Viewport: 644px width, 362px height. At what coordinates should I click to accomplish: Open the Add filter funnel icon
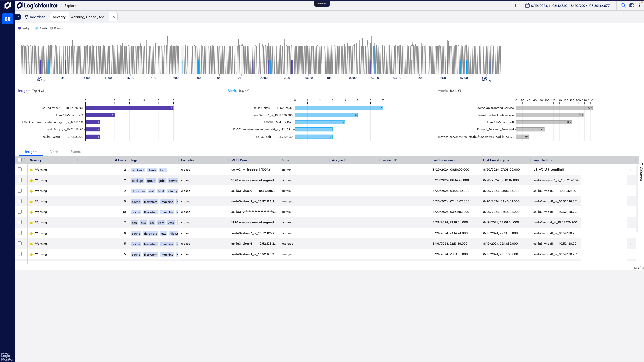pyautogui.click(x=27, y=17)
